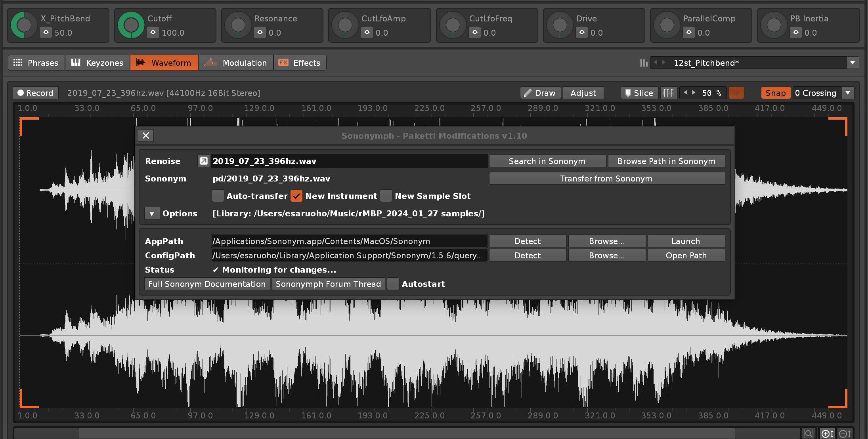Click the 'Monitoring for changes...' status text
868x439 pixels.
pyautogui.click(x=279, y=269)
